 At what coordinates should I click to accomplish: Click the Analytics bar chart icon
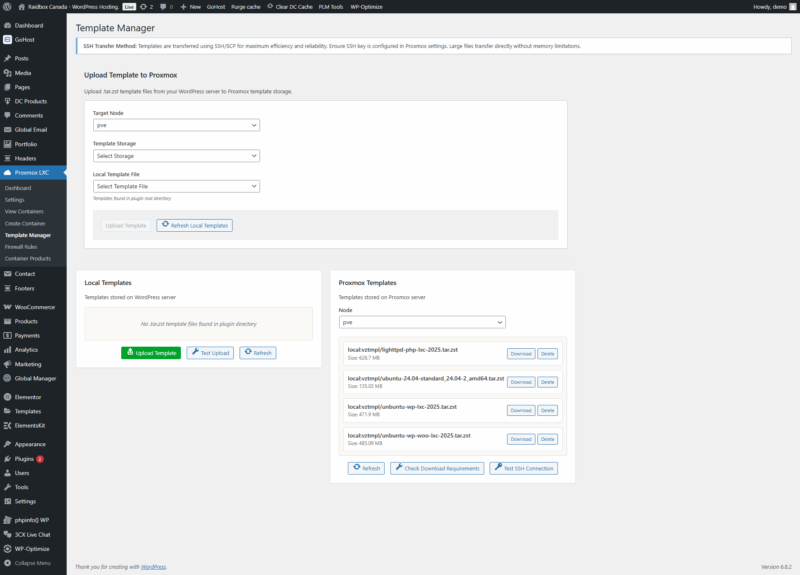pos(7,349)
